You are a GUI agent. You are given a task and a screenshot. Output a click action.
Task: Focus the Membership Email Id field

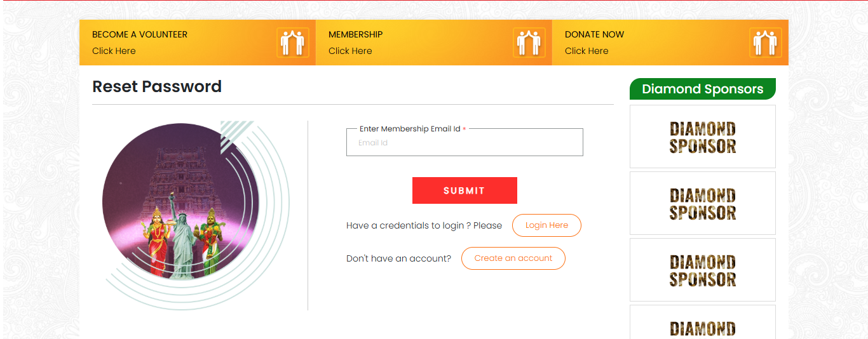pos(465,143)
